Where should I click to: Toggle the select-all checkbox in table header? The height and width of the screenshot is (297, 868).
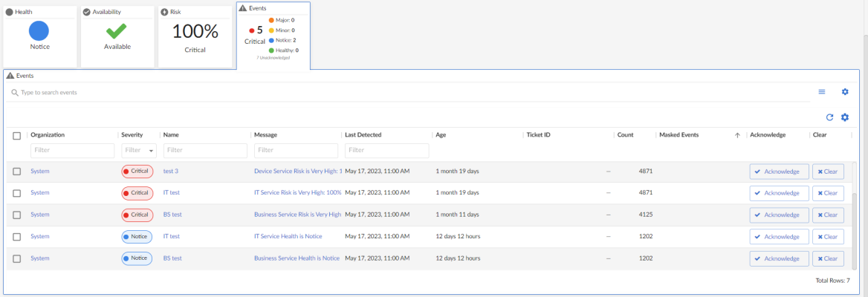coord(16,136)
